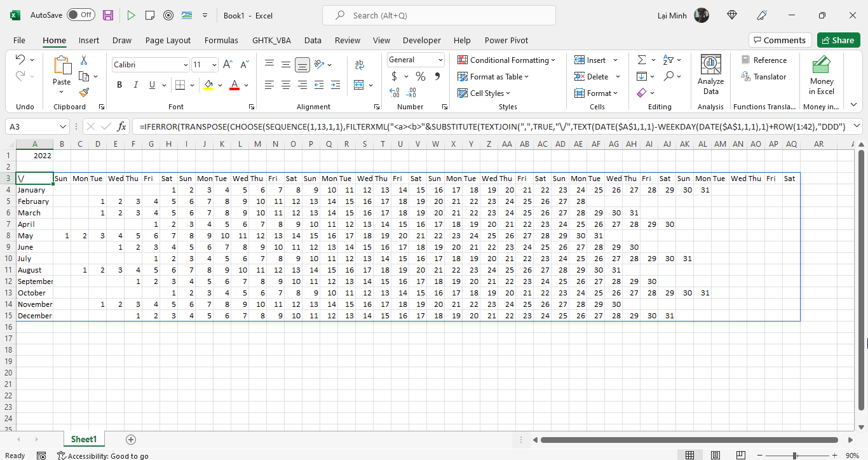Open the Developer tab

point(421,39)
